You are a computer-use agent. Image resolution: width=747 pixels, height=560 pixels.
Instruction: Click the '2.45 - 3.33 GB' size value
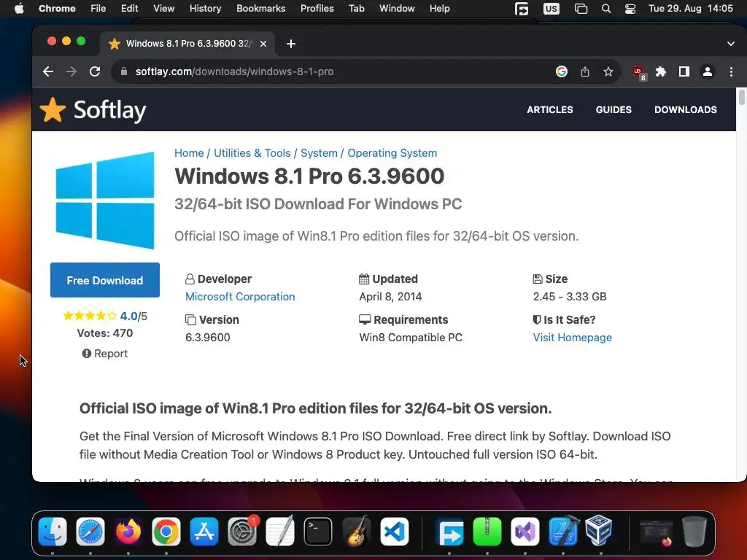tap(570, 297)
